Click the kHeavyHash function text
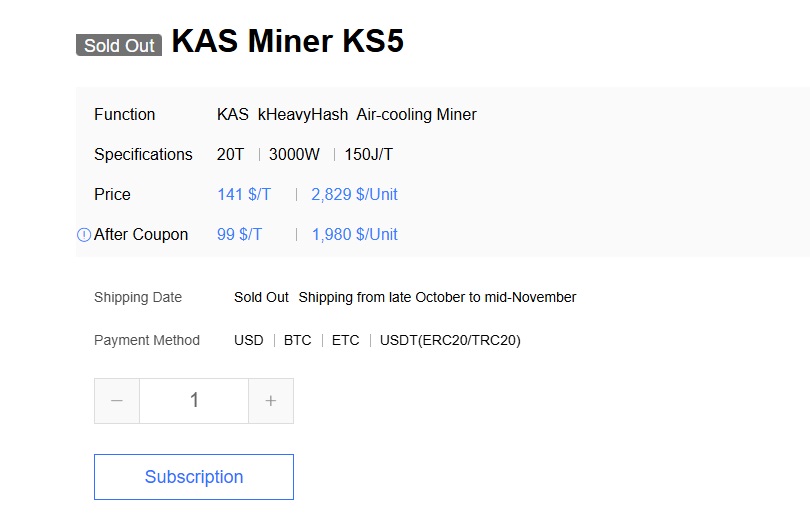 (303, 114)
